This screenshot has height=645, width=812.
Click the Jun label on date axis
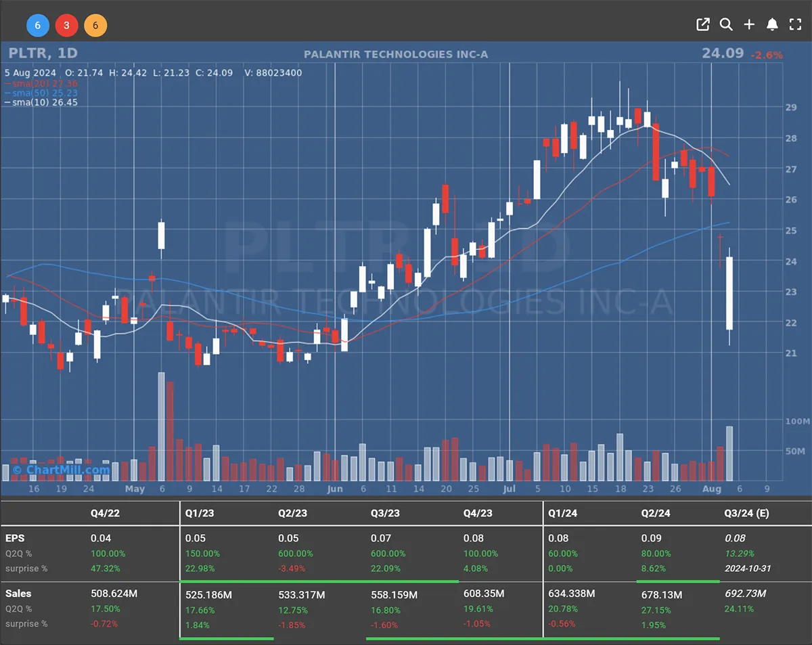click(x=334, y=489)
